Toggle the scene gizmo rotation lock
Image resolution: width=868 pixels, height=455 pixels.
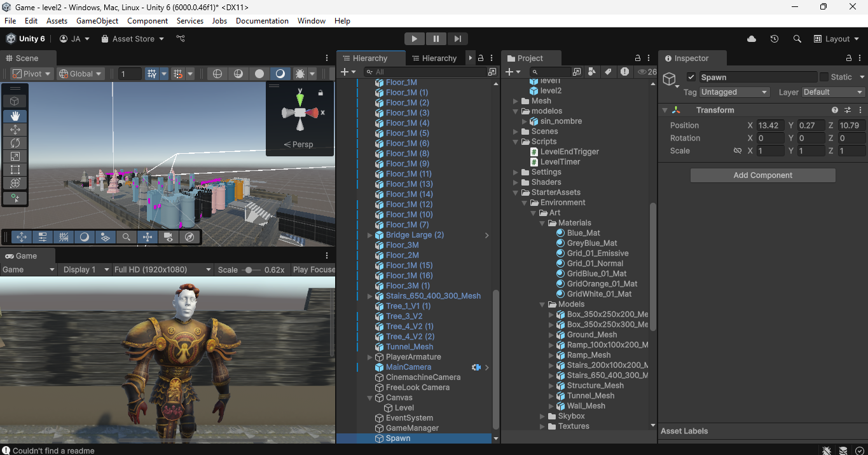320,93
